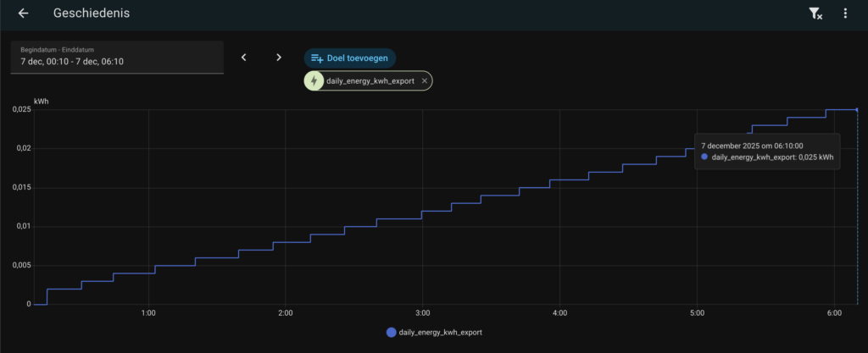The image size is (868, 353).
Task: Open the Begindatum - Einddatum date range field
Action: 117,57
